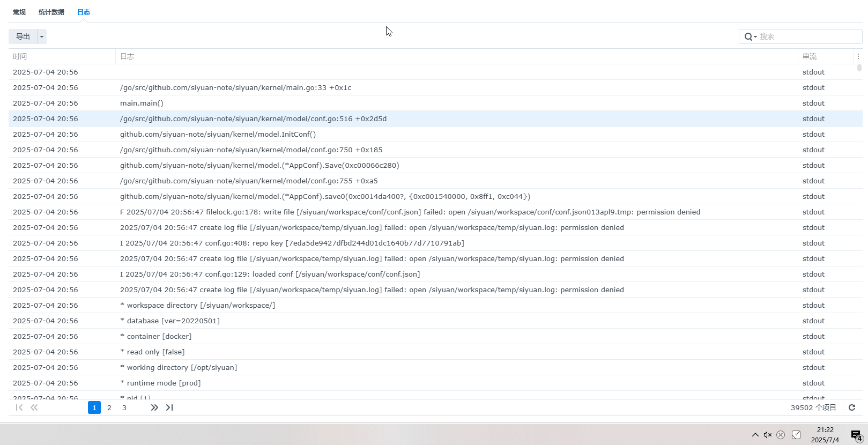868x445 pixels.
Task: Select the row "kernel/model.InitConf()"
Action: (x=435, y=134)
